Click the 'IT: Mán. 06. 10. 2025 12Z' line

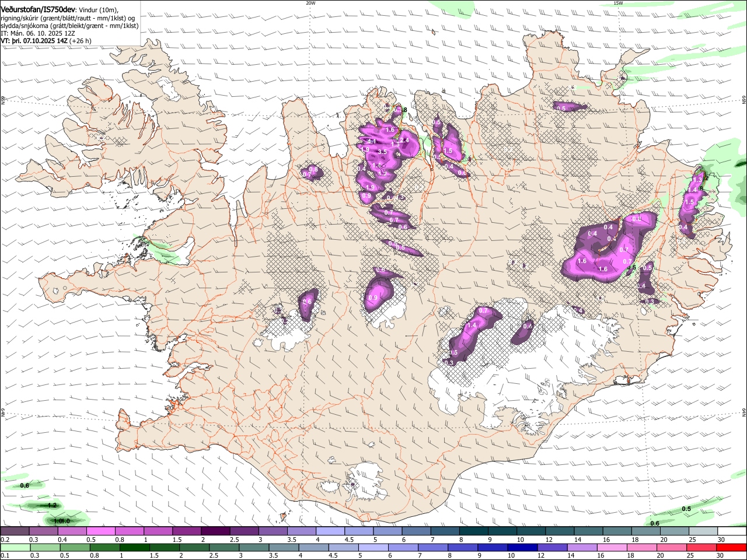pos(37,33)
